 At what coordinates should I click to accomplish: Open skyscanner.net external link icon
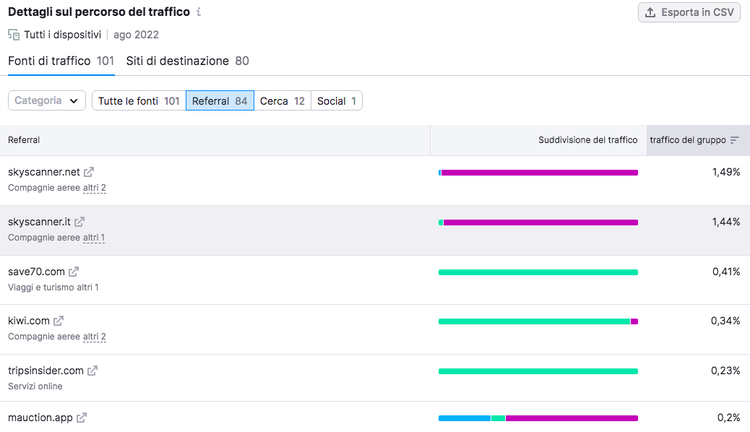coord(89,172)
